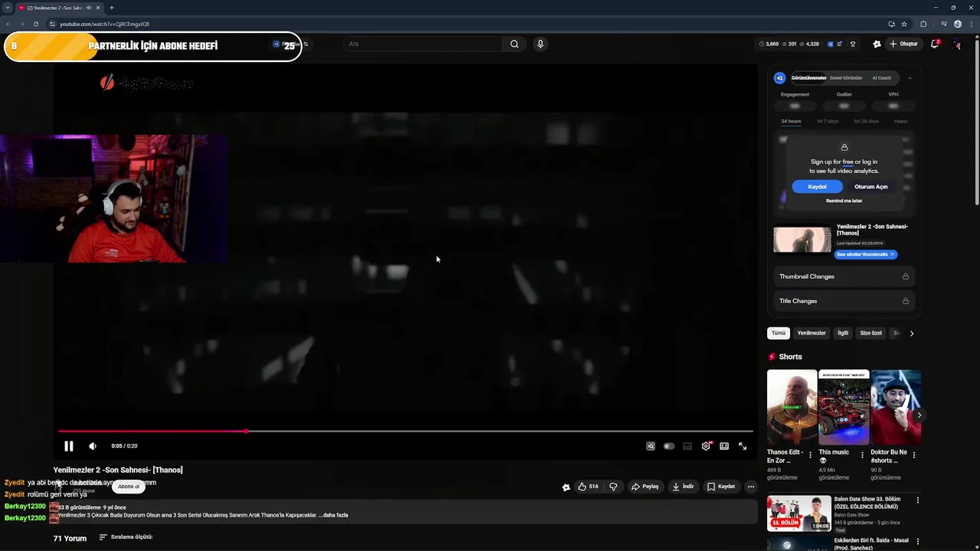
Task: Switch to theater mode
Action: click(x=724, y=446)
